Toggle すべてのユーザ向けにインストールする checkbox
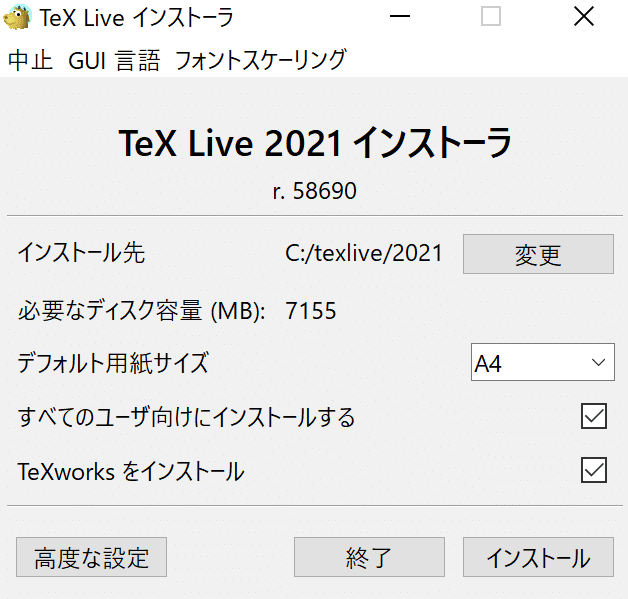628x599 pixels. pyautogui.click(x=594, y=416)
